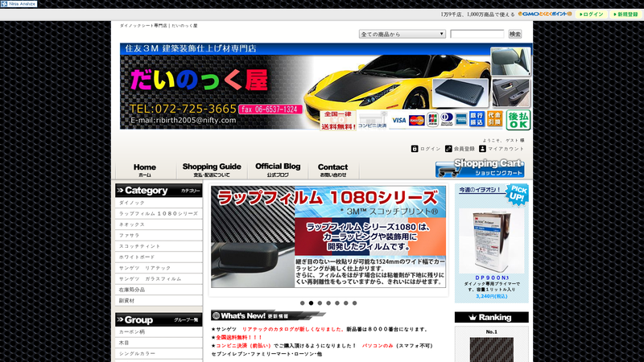Focus the product search input field
Screen dimensions: 644x362
[477, 34]
